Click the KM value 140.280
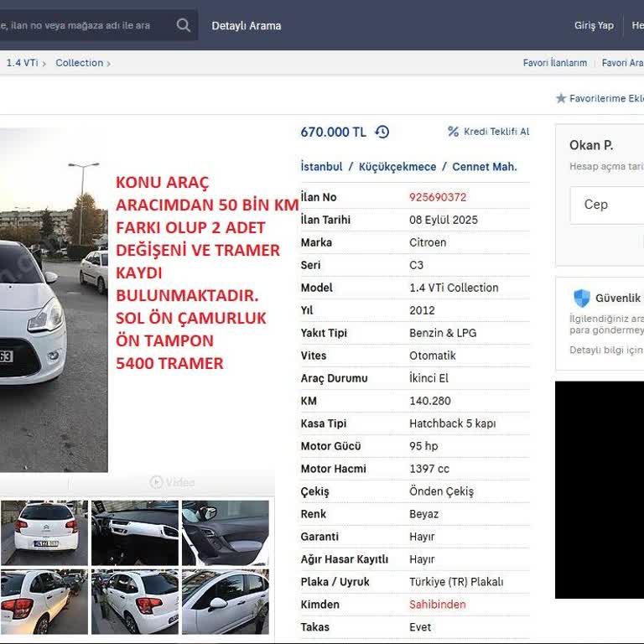This screenshot has height=644, width=644. click(x=430, y=401)
